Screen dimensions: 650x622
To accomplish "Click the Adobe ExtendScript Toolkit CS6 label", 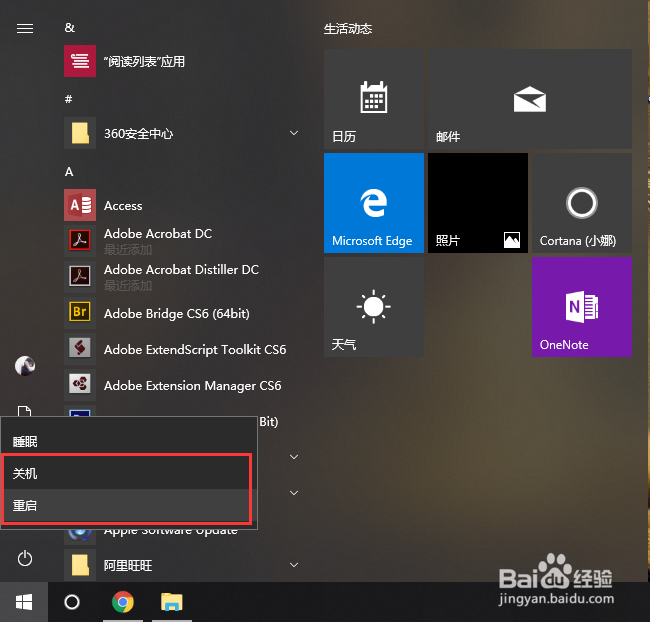I will point(195,350).
